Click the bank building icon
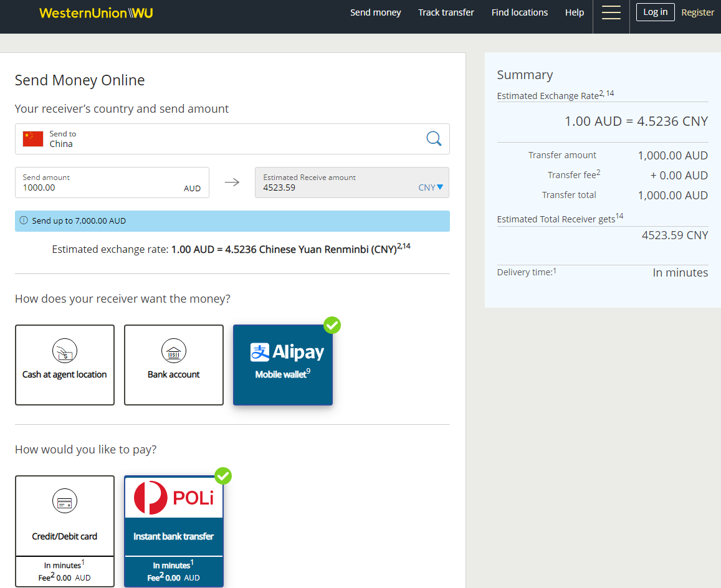Image resolution: width=721 pixels, height=588 pixels. pos(174,351)
